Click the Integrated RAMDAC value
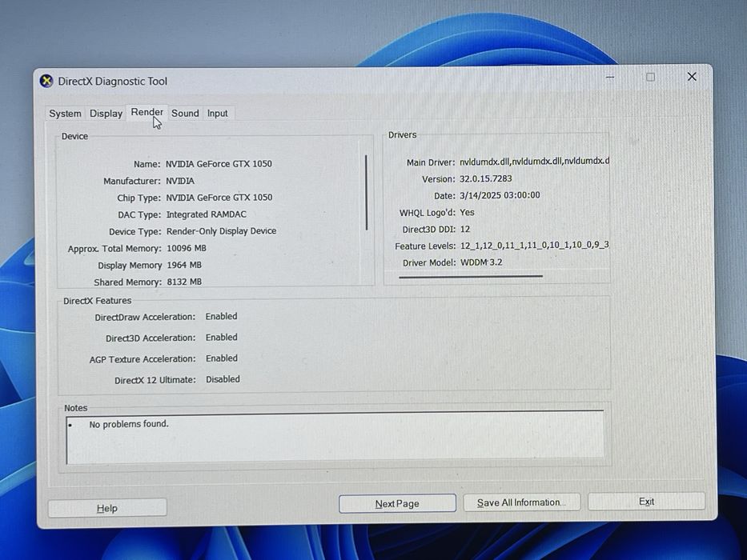The image size is (747, 560). pyautogui.click(x=207, y=214)
